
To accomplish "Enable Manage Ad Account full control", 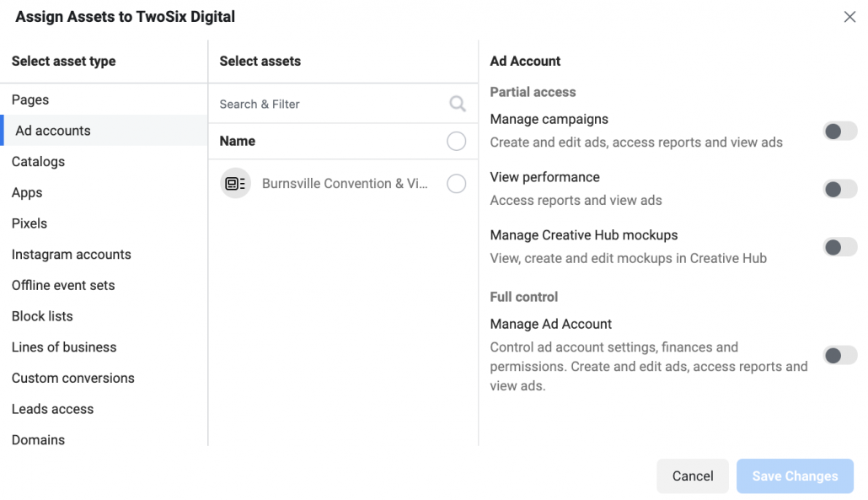I will click(x=839, y=355).
